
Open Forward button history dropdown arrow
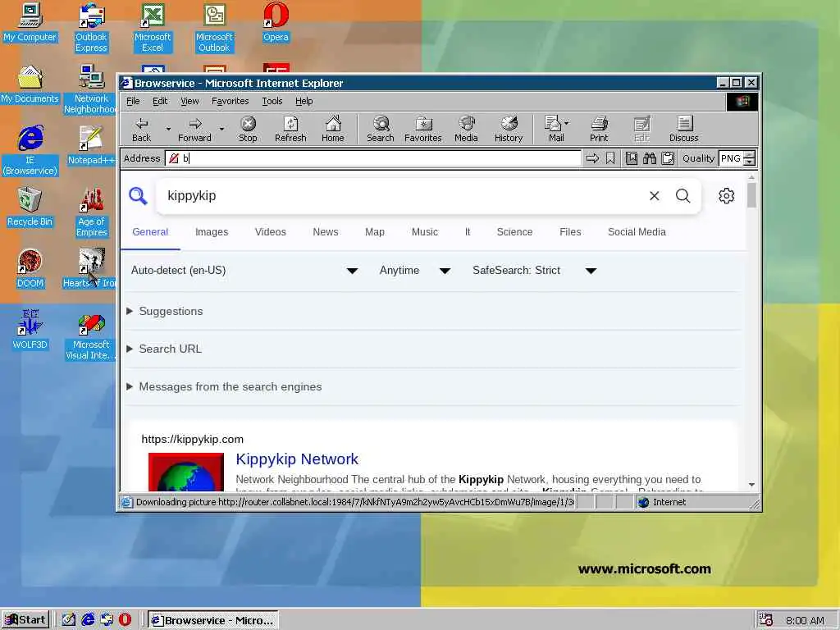(x=221, y=129)
